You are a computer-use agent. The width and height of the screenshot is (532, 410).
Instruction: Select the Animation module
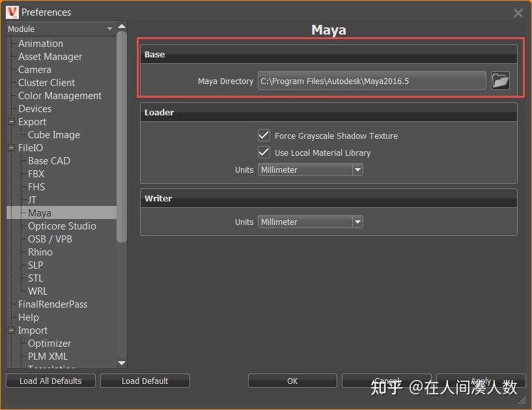pos(41,43)
